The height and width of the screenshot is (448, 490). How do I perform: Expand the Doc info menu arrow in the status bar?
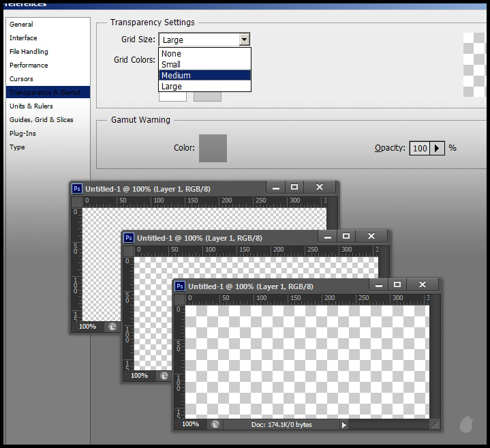pyautogui.click(x=343, y=424)
